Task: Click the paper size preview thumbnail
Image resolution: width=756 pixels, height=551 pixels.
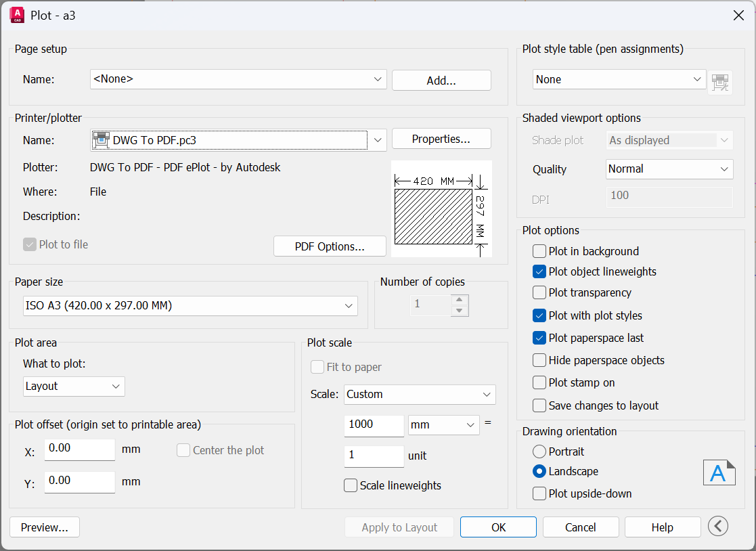Action: pos(441,208)
